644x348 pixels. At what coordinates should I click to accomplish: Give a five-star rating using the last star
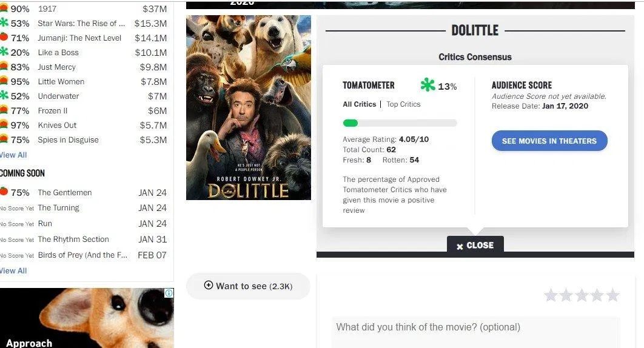(x=612, y=295)
